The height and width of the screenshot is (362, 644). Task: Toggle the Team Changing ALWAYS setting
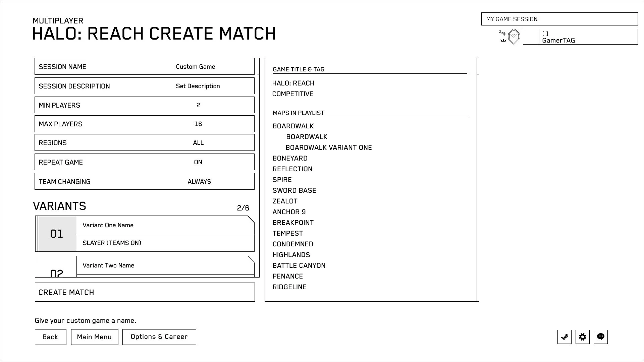click(x=145, y=181)
